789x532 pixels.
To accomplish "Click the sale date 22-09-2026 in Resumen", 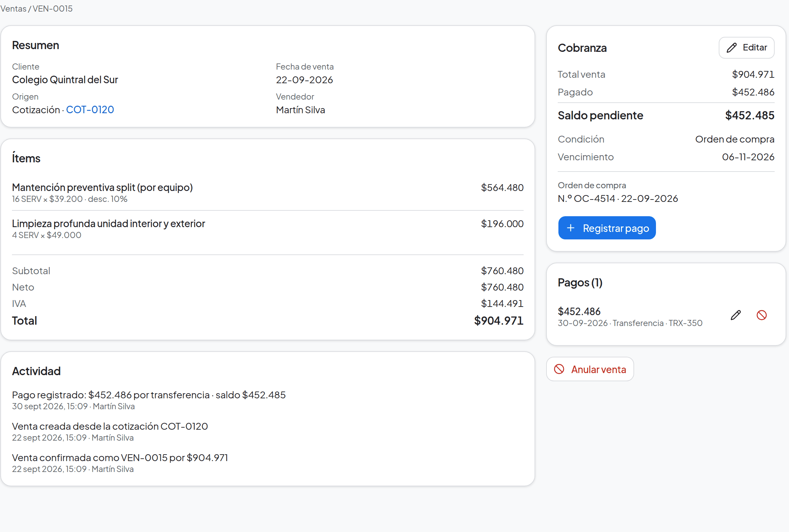I will [304, 80].
